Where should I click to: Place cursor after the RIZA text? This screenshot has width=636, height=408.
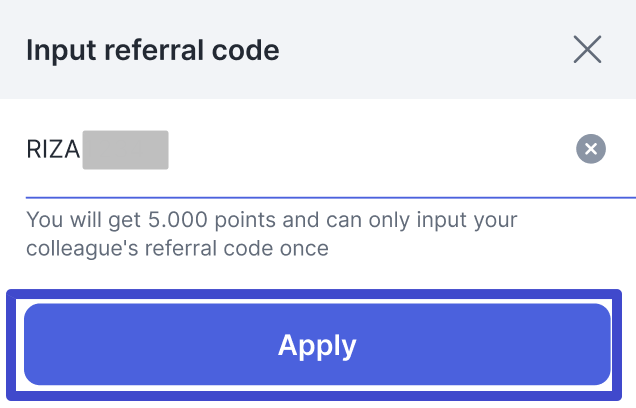click(80, 151)
